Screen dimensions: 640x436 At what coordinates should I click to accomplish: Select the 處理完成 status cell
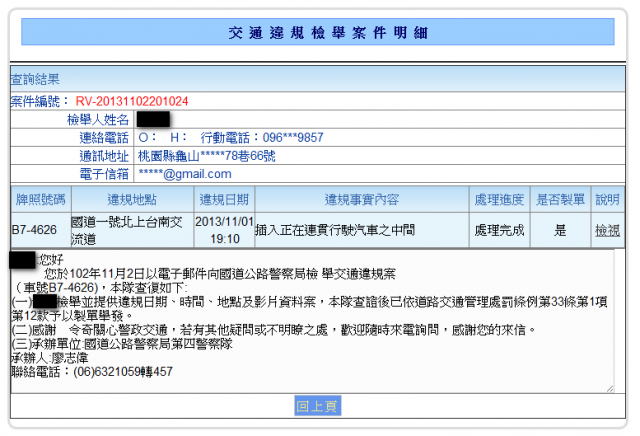pyautogui.click(x=499, y=231)
